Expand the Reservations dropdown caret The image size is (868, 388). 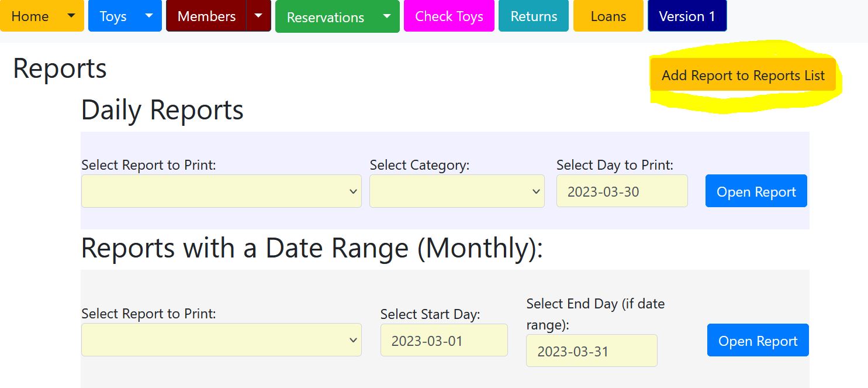click(386, 17)
